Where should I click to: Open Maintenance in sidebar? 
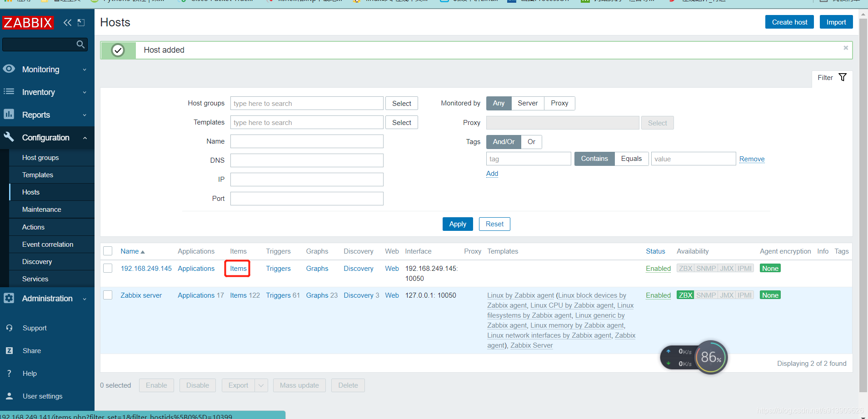click(x=52, y=209)
